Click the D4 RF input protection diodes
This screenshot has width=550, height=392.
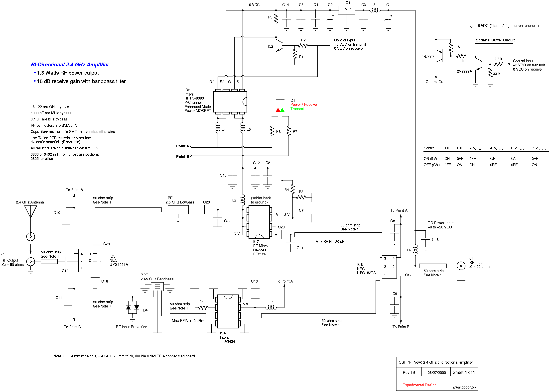pyautogui.click(x=133, y=307)
